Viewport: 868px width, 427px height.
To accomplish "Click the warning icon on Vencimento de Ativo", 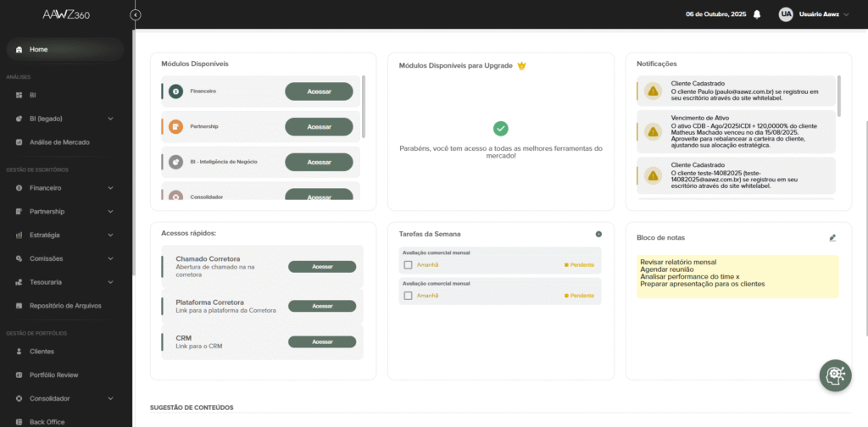I will pos(652,131).
